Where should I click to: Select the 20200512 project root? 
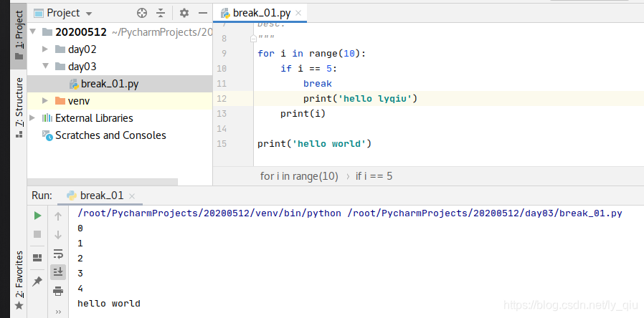point(81,32)
